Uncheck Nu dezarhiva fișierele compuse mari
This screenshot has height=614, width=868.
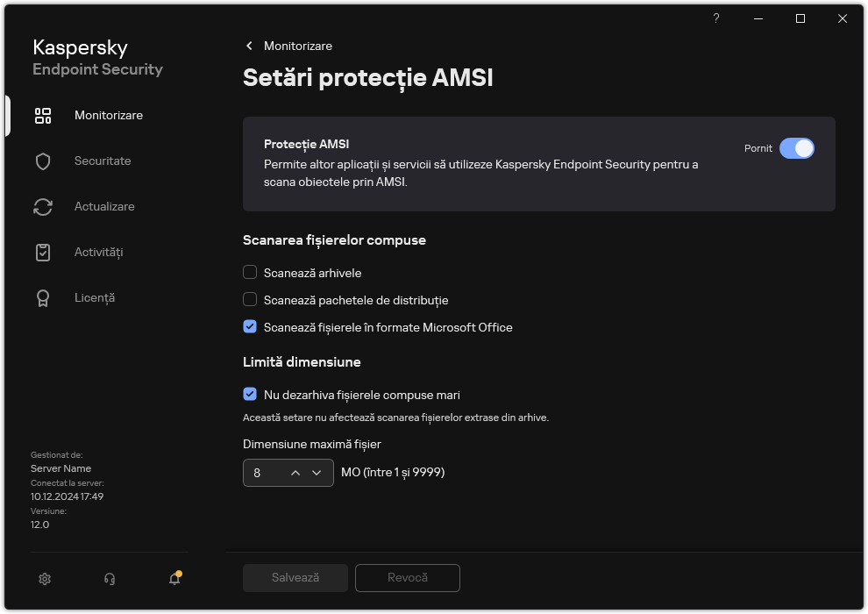point(250,395)
